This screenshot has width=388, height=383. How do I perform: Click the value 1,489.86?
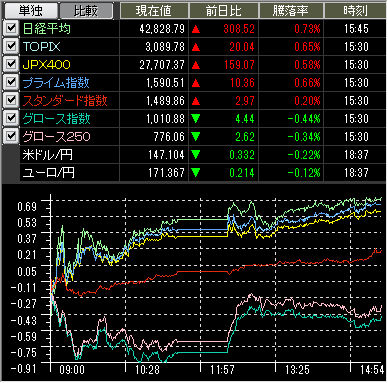coord(165,101)
